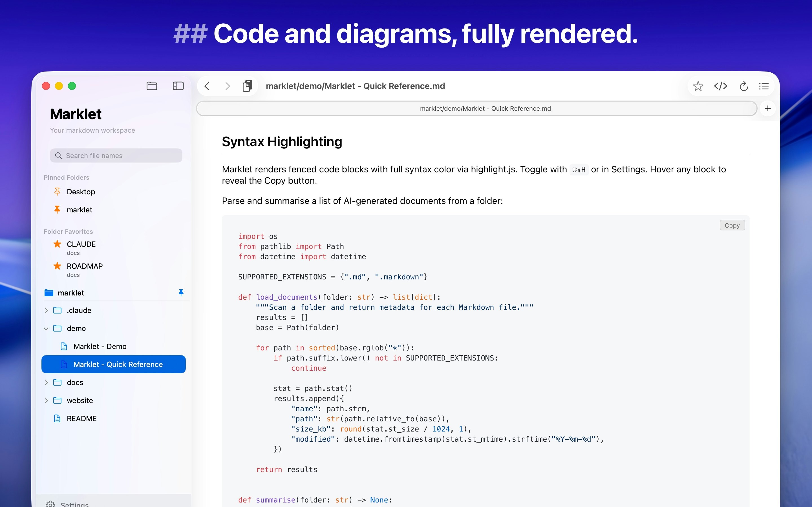Viewport: 812px width, 507px height.
Task: Switch to source view with code brackets icon
Action: click(x=720, y=86)
